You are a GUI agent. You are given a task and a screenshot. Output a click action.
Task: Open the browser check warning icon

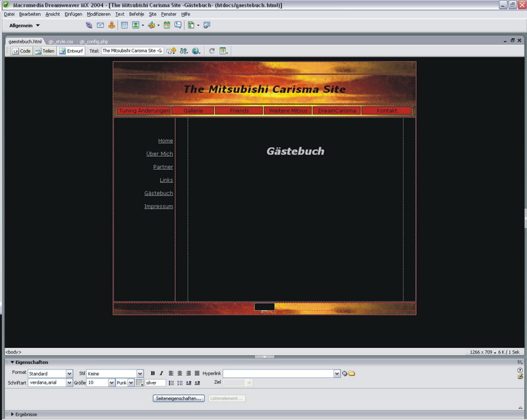click(171, 51)
